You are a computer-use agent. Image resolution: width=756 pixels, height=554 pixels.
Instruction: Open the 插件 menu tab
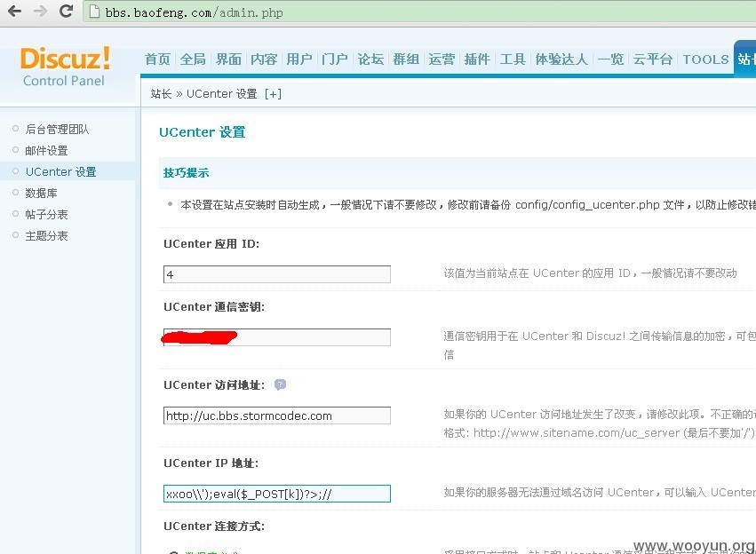click(477, 59)
